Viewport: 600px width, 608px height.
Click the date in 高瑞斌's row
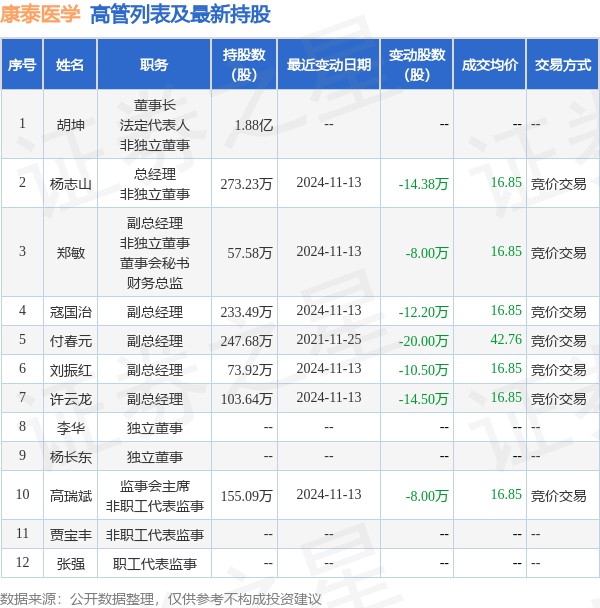[329, 494]
